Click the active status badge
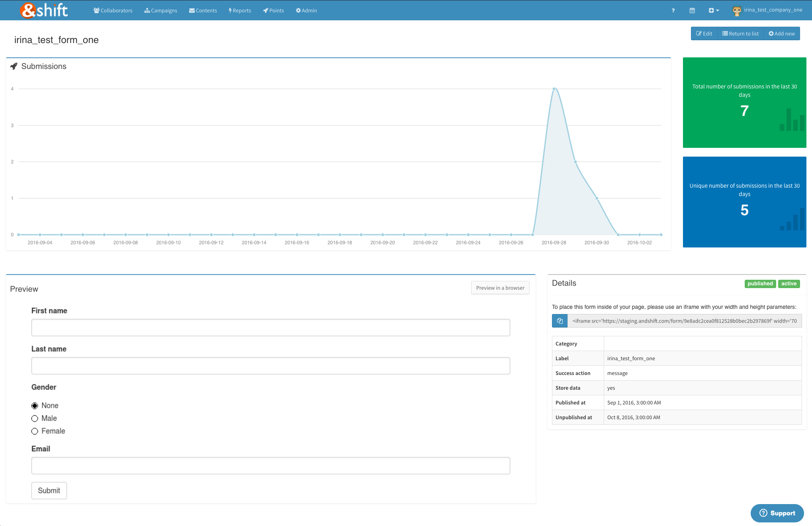This screenshot has height=526, width=812. click(789, 284)
